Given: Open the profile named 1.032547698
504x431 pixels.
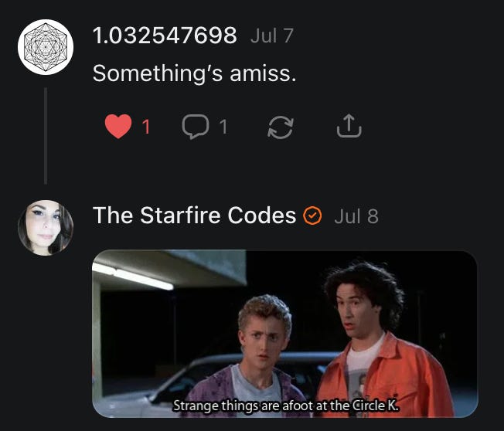Looking at the screenshot, I should [165, 35].
